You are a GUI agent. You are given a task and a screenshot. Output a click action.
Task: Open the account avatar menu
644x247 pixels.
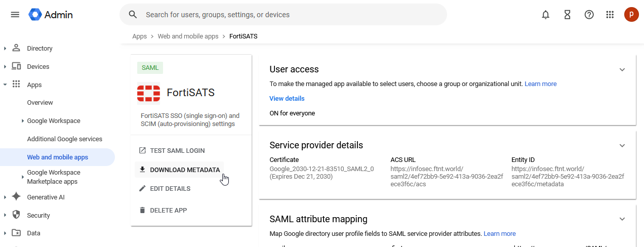(x=631, y=15)
